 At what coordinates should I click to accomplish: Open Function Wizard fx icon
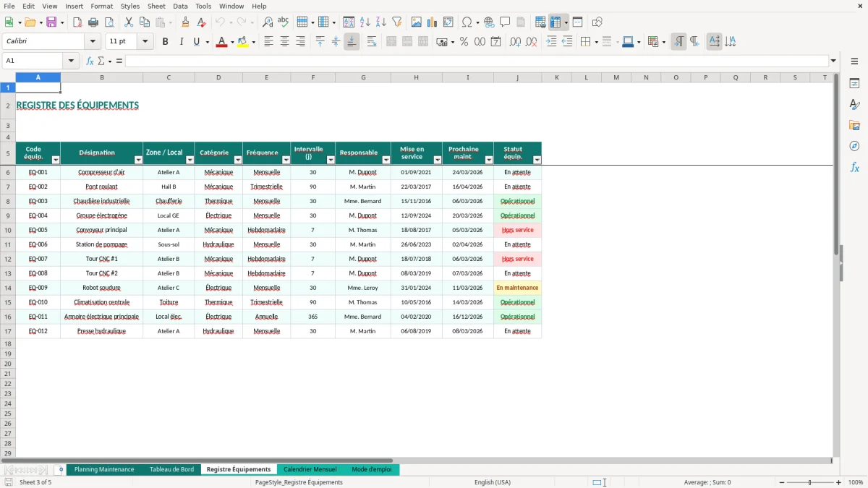point(90,61)
